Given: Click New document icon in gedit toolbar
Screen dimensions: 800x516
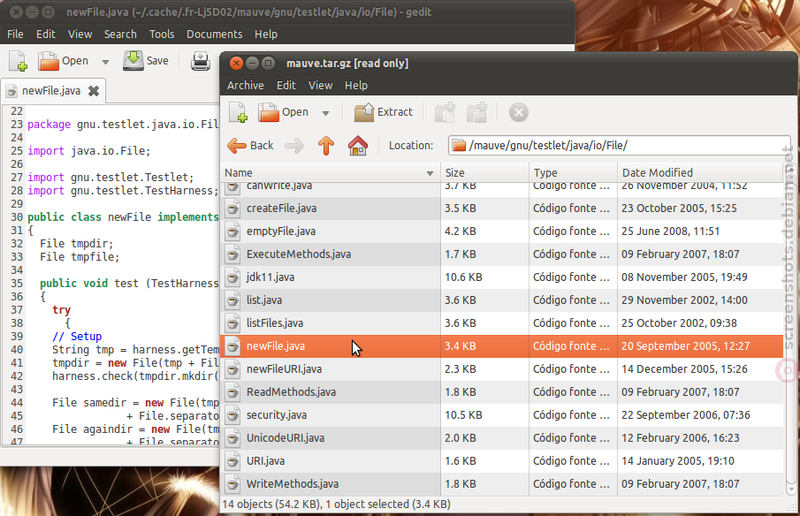Looking at the screenshot, I should [x=18, y=61].
